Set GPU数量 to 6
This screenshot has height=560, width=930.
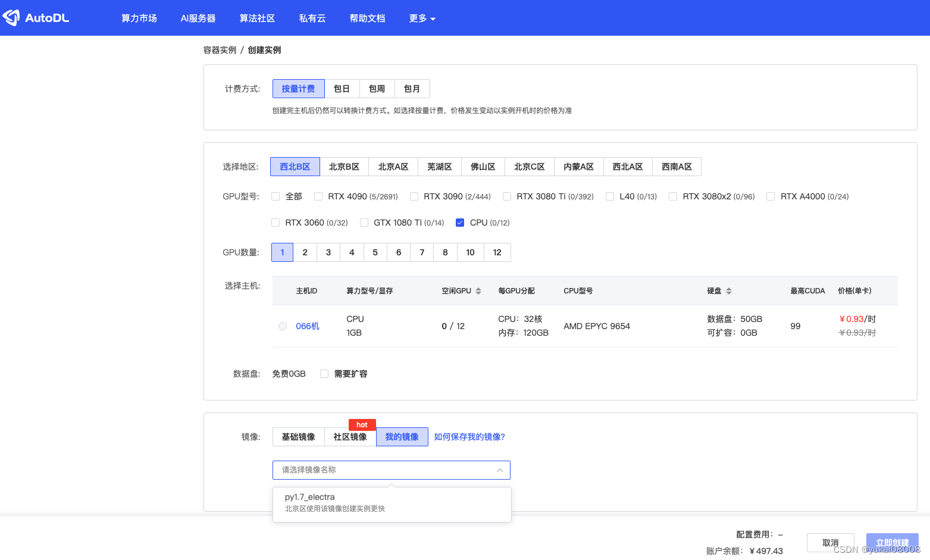399,252
